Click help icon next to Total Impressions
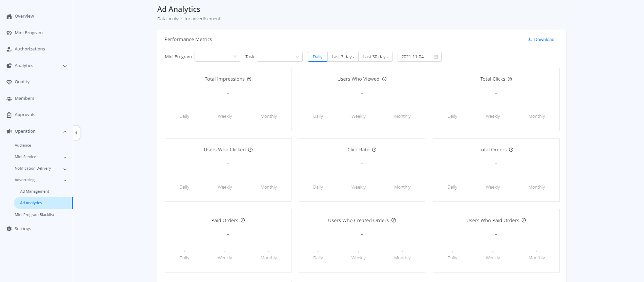The width and height of the screenshot is (644, 282). pos(249,79)
